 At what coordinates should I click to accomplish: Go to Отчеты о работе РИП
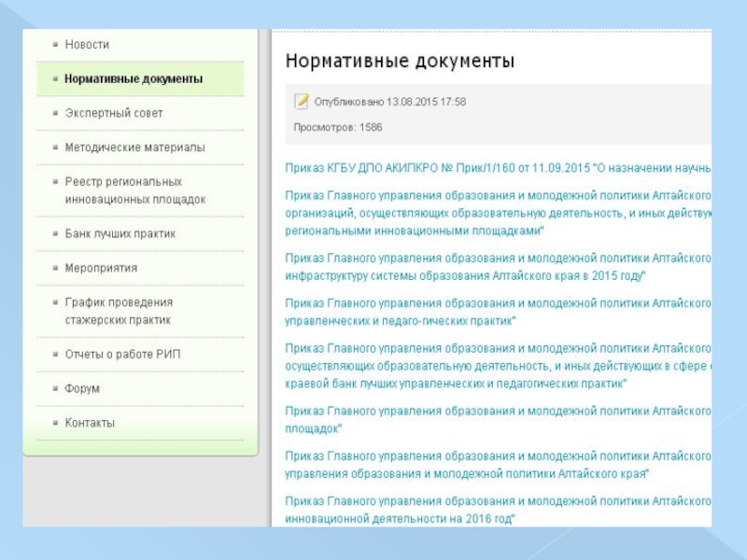(122, 354)
